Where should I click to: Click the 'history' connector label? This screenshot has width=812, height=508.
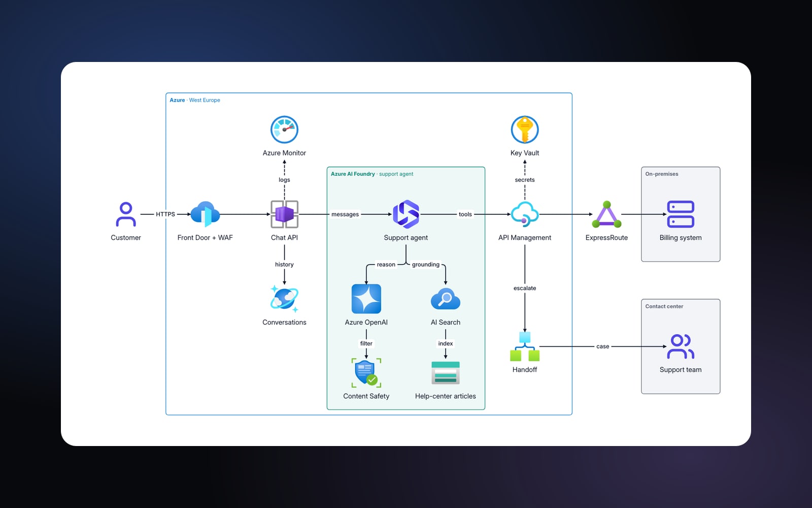284,265
